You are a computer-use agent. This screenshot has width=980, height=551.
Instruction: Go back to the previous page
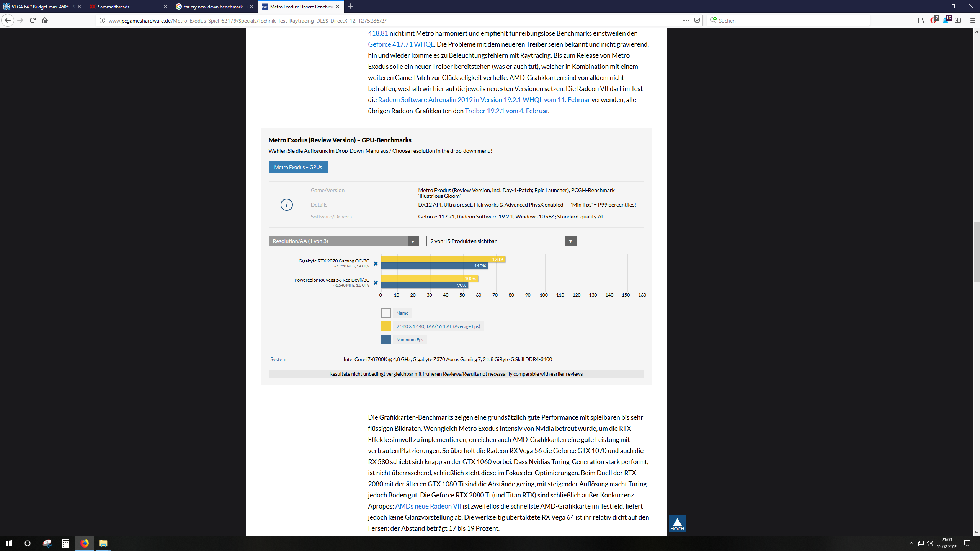(8, 20)
